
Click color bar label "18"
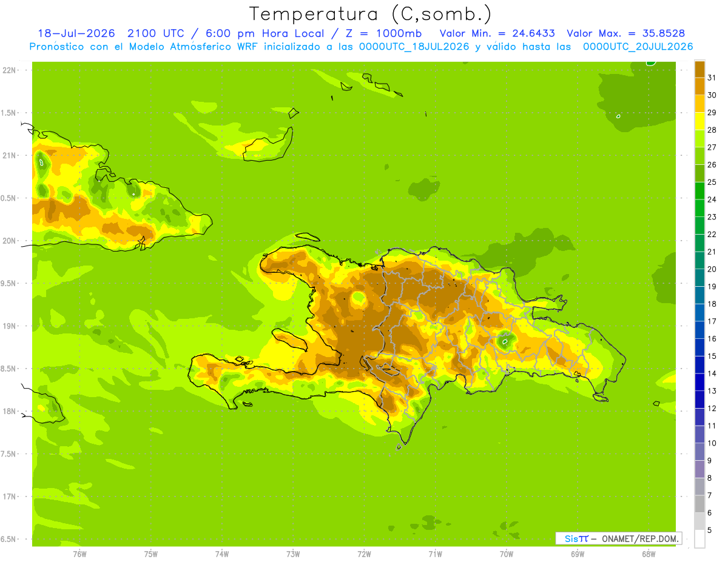[x=712, y=304]
